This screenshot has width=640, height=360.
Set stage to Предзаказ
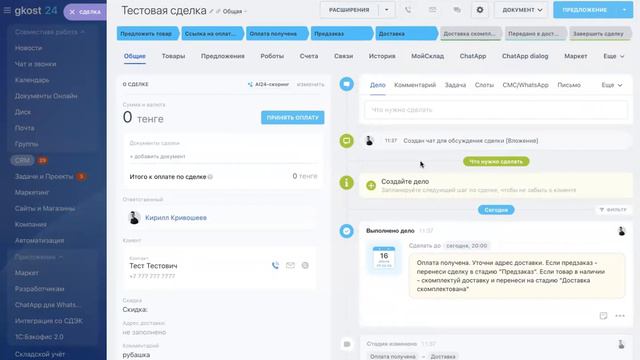pos(342,33)
